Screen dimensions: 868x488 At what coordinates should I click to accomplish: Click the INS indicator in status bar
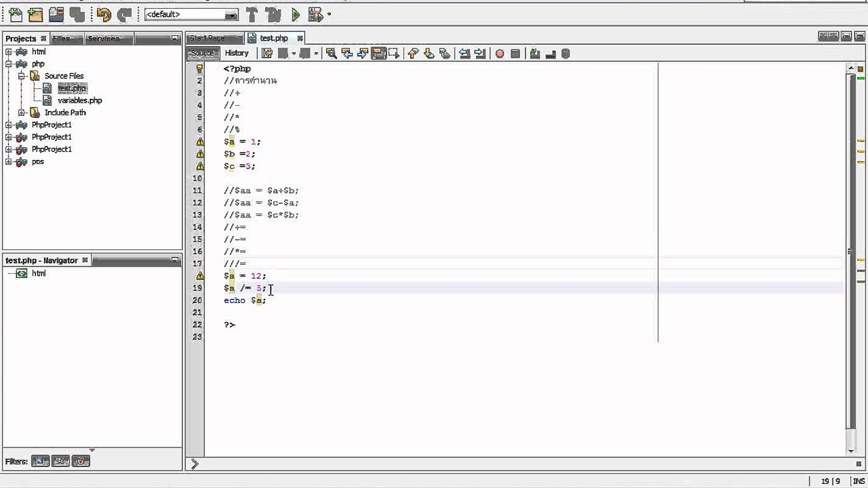coord(859,481)
